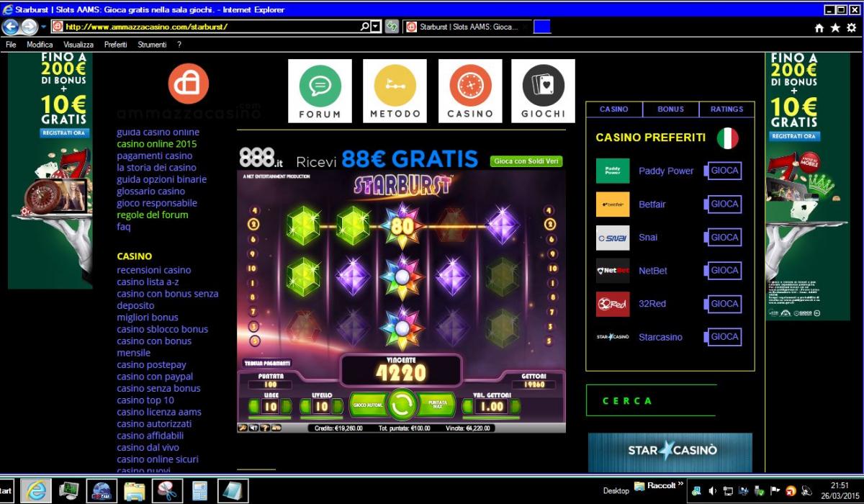The width and height of the screenshot is (864, 504).
Task: Select the Starburst browser tab
Action: pos(467,27)
